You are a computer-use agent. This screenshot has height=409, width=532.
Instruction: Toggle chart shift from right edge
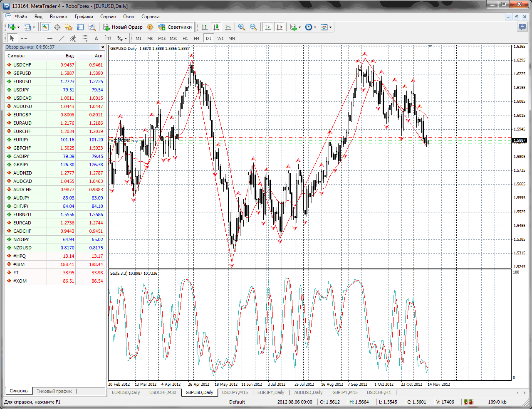[280, 27]
